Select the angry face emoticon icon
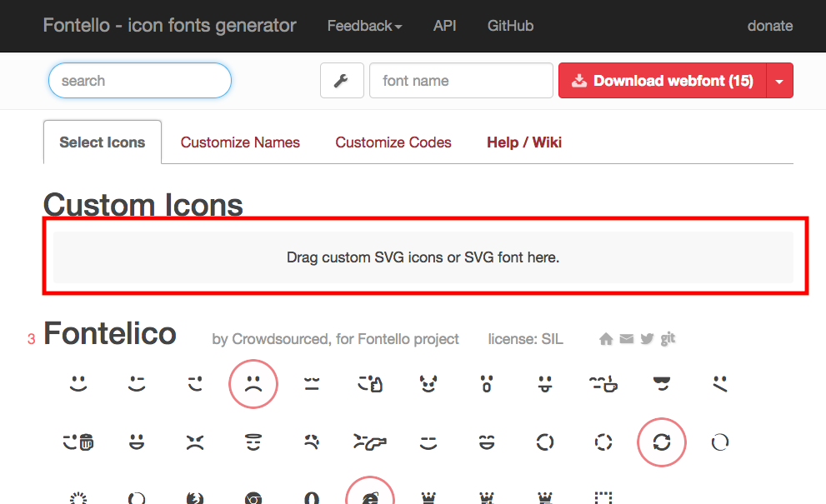This screenshot has width=826, height=504. click(195, 442)
